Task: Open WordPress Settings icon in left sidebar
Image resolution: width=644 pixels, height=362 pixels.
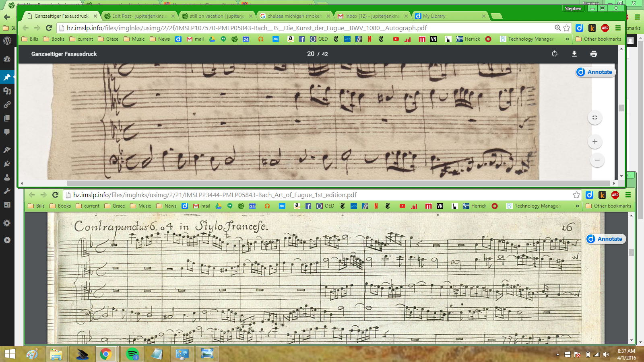Action: (7, 223)
